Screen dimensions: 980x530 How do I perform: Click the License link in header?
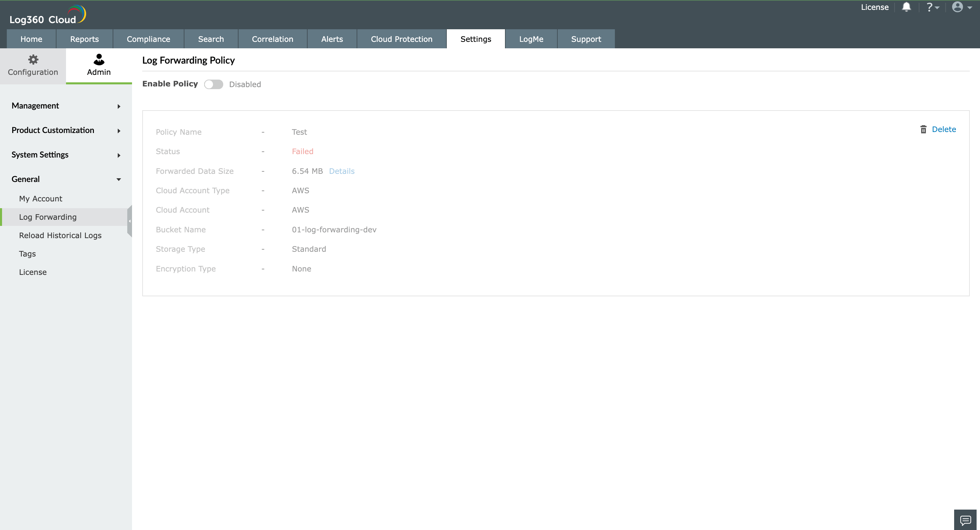click(874, 7)
